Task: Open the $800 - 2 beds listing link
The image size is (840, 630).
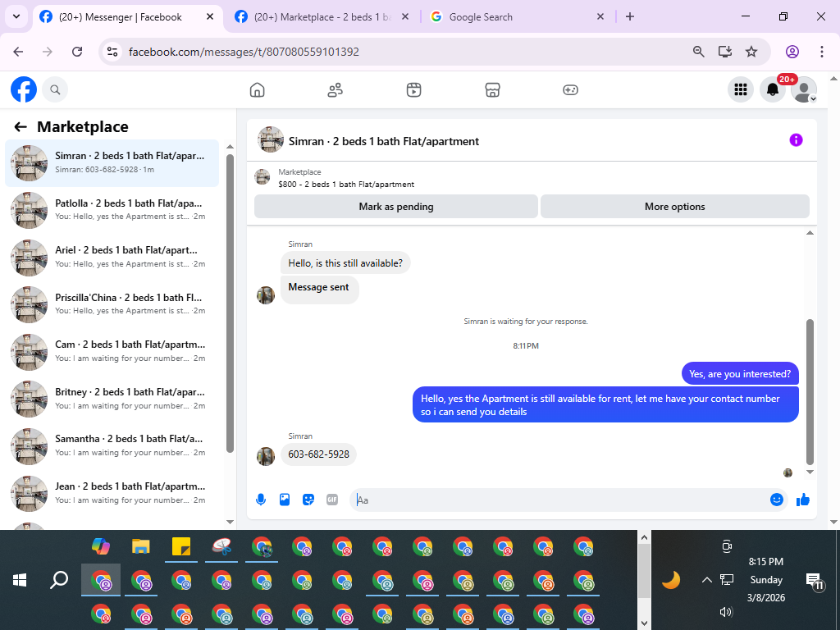Action: click(346, 185)
